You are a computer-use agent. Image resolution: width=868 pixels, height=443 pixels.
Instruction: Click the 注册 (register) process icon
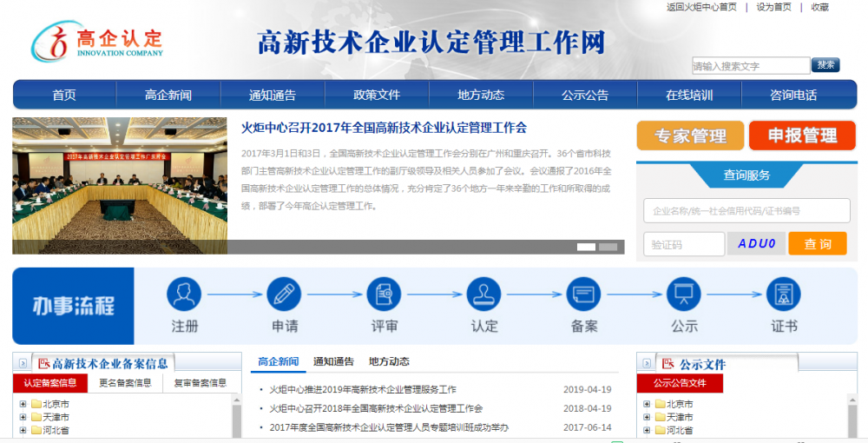[184, 294]
